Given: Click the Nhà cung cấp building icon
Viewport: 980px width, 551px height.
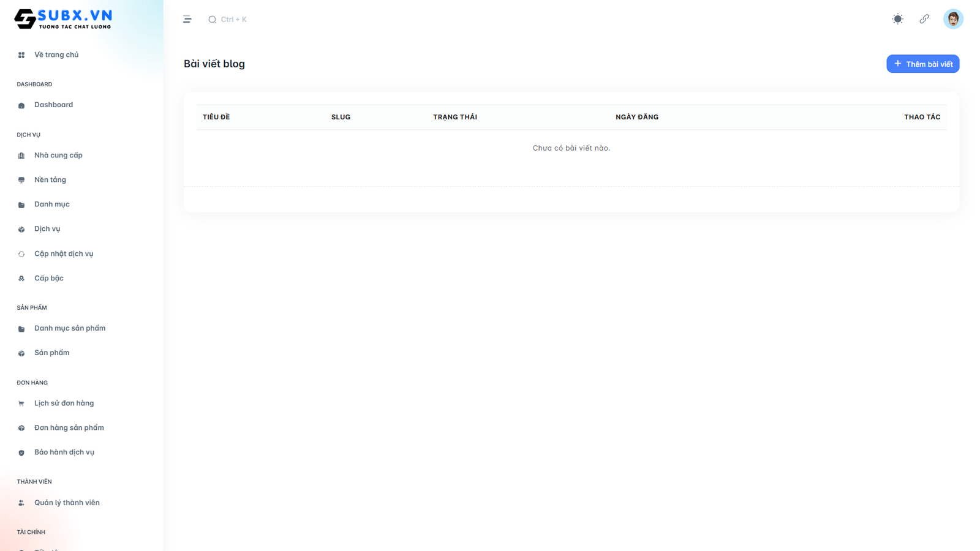Looking at the screenshot, I should [x=21, y=156].
